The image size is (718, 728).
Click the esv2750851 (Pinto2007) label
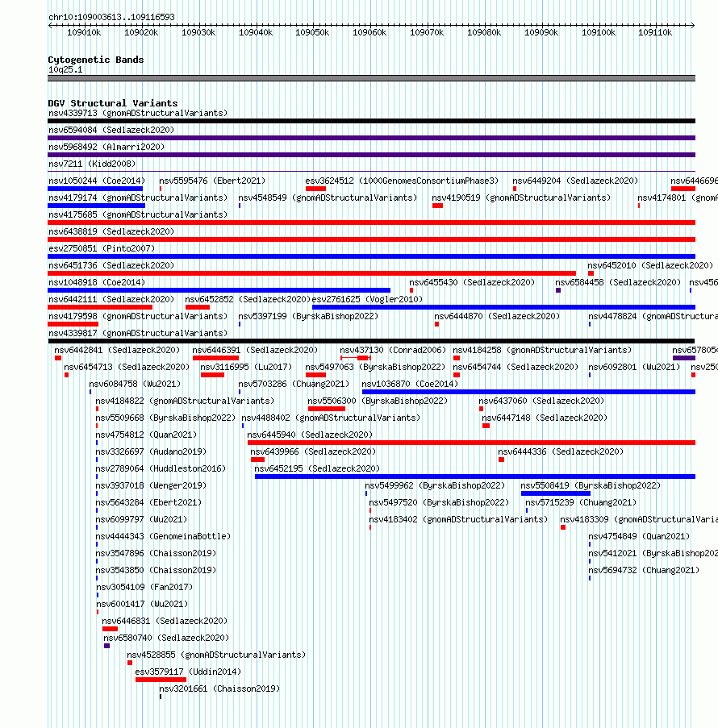(102, 249)
